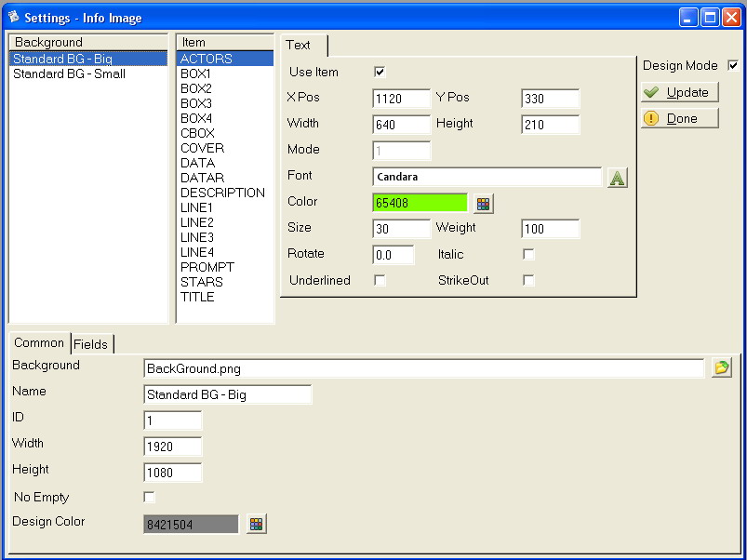Image resolution: width=747 pixels, height=560 pixels.
Task: Open the font picker icon beside Candara
Action: tap(617, 178)
